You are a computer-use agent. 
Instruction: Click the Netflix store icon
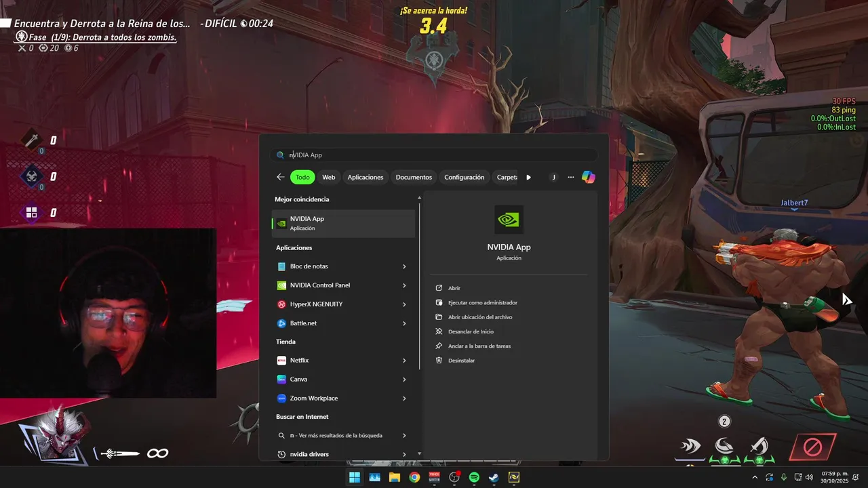point(282,361)
